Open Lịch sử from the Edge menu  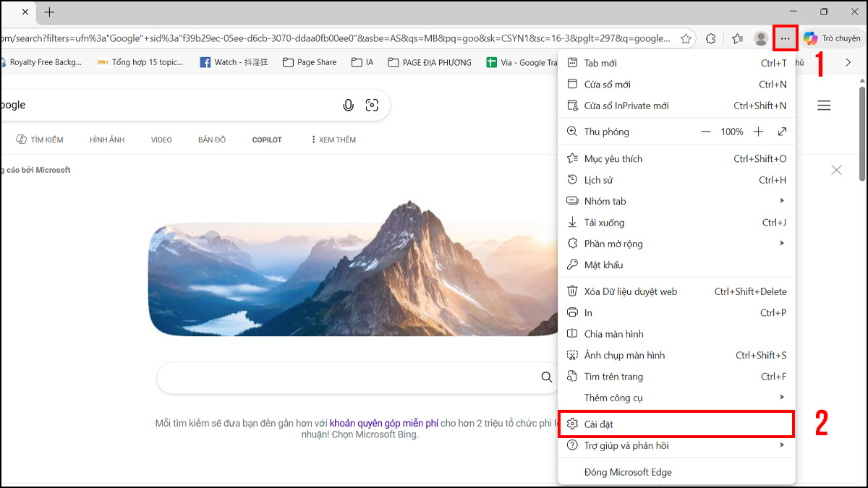[600, 179]
